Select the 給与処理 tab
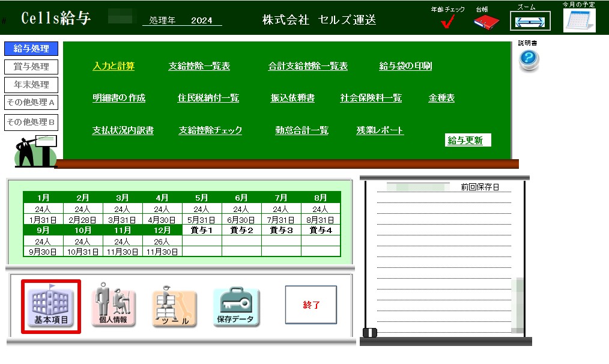Screen dimensions: 609x364 tap(31, 49)
